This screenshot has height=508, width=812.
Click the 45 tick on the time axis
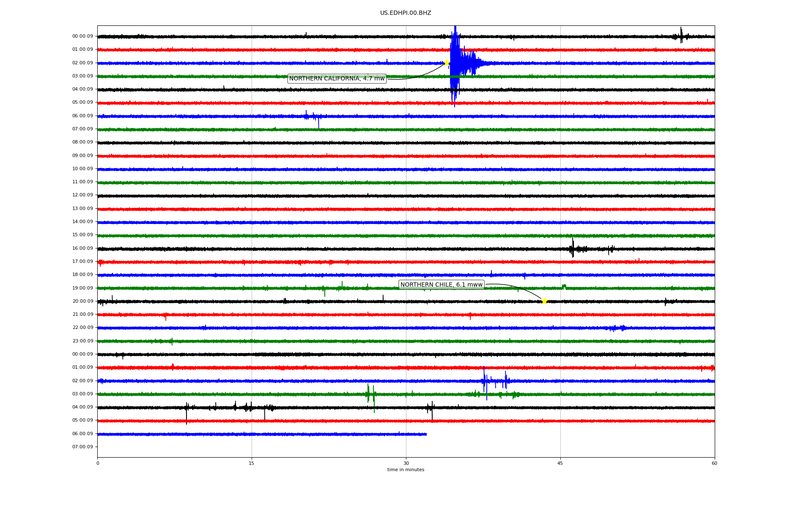(560, 463)
